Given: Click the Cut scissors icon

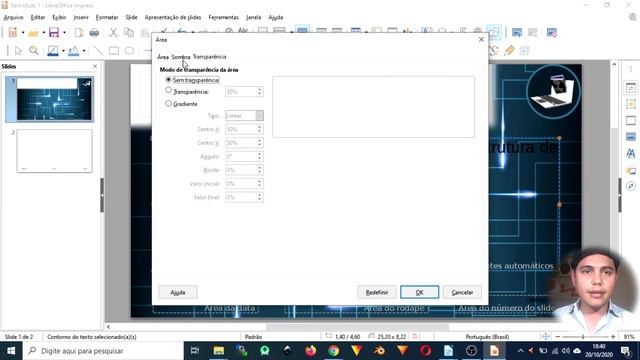Looking at the screenshot, I should (x=113, y=33).
